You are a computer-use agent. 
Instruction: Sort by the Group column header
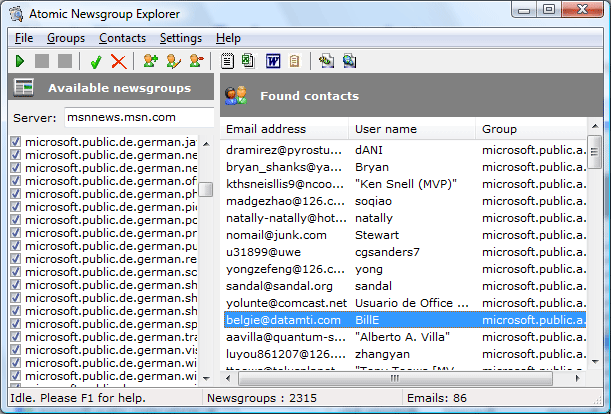coord(531,129)
